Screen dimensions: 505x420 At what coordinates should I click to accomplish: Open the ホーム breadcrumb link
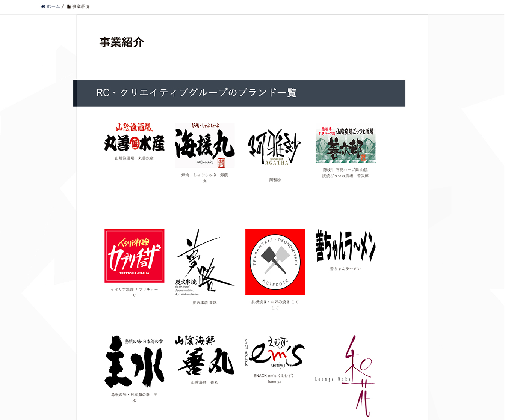click(x=53, y=6)
